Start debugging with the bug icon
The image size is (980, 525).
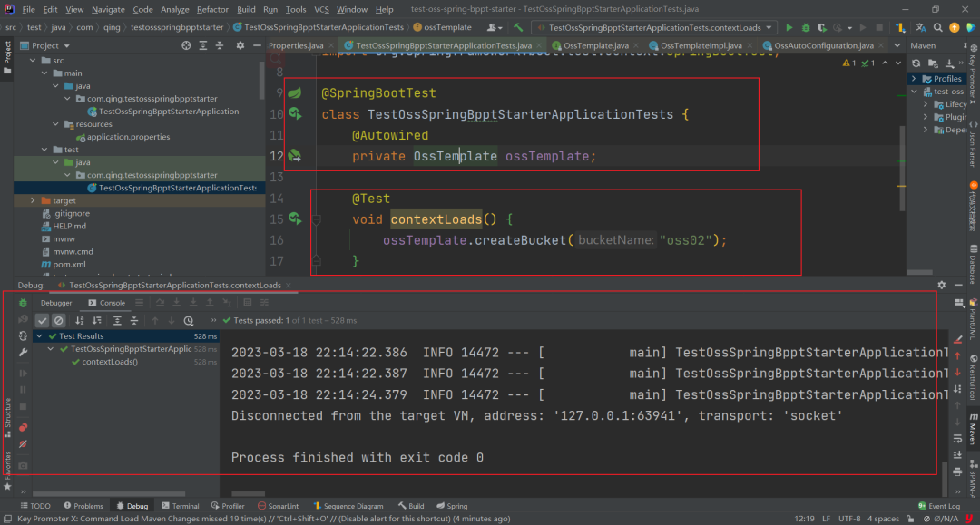point(806,27)
